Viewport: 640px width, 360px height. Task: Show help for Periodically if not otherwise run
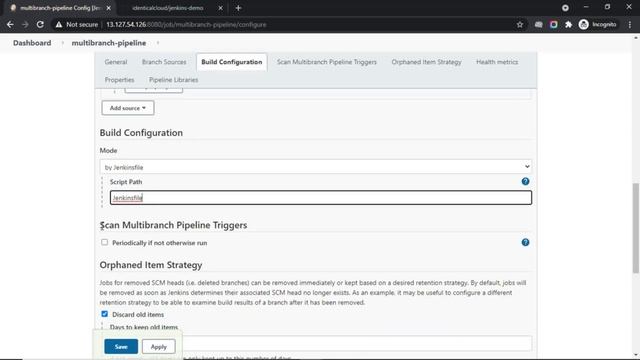point(525,242)
